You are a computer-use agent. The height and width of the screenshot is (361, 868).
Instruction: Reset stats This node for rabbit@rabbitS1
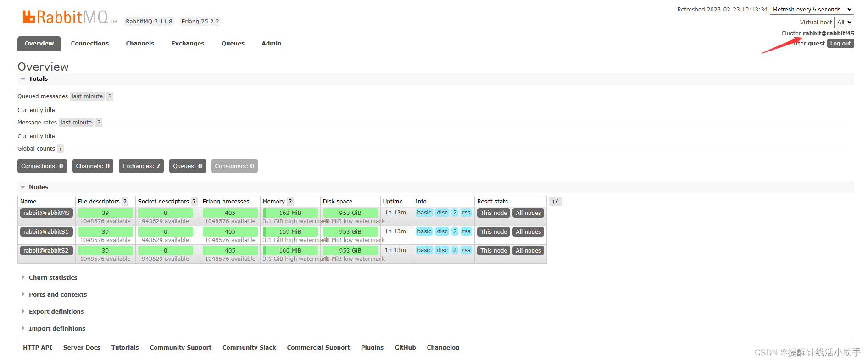click(x=494, y=232)
